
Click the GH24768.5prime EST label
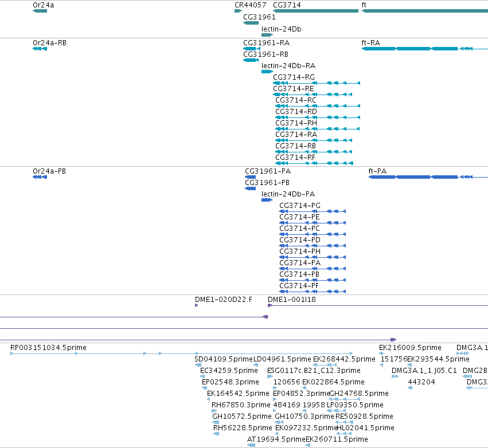pyautogui.click(x=359, y=394)
